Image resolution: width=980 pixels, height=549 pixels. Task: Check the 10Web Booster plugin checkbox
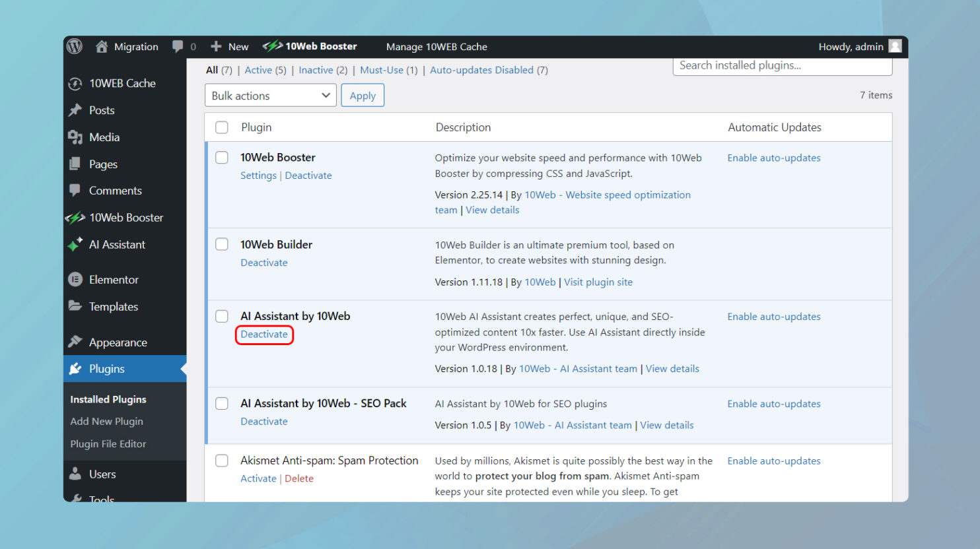pyautogui.click(x=222, y=158)
